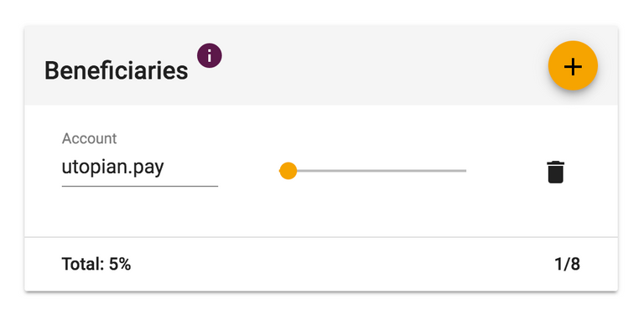
Task: Click the Total: 5% summary text
Action: [x=96, y=264]
